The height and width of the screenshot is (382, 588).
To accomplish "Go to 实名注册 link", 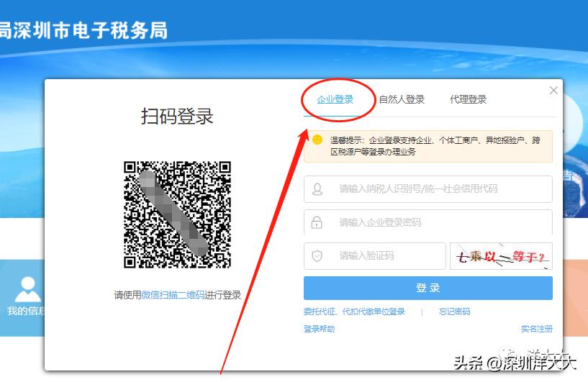I will pos(537,329).
